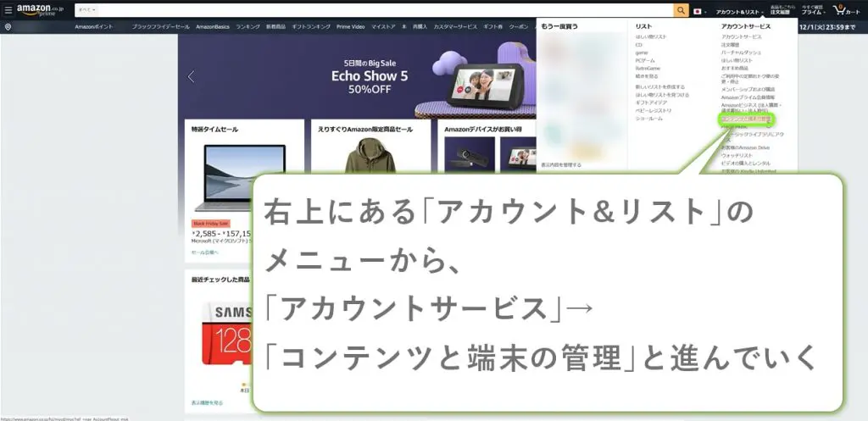Open ランキング in the nav bar
The image size is (868, 421).
tap(248, 26)
